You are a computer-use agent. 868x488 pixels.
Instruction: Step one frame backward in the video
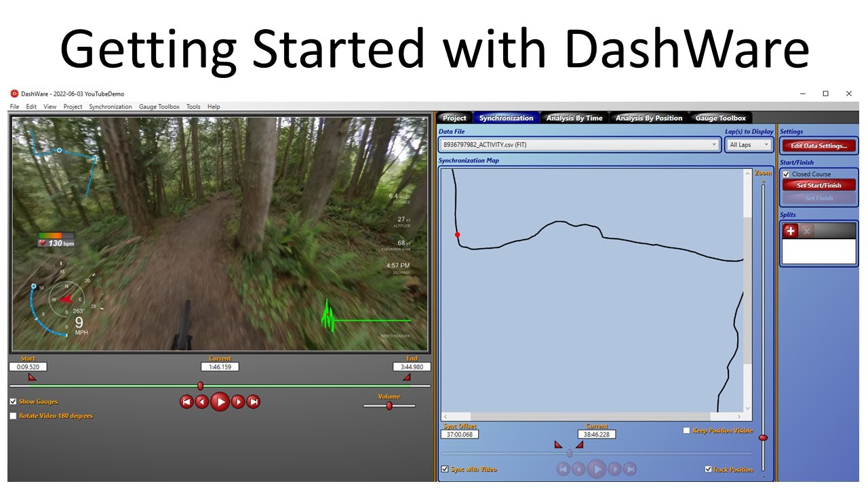(201, 401)
